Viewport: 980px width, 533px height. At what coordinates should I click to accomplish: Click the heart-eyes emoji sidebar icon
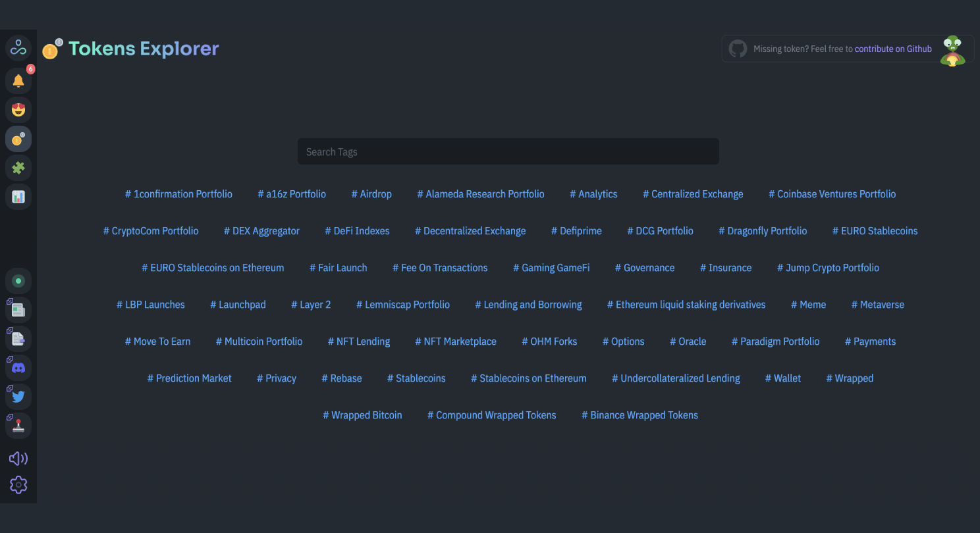[x=18, y=110]
